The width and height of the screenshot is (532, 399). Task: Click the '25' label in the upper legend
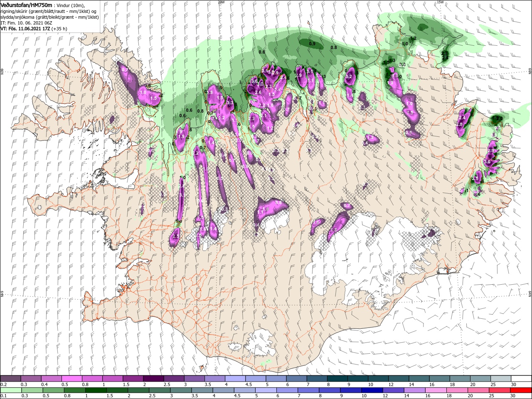493,384
